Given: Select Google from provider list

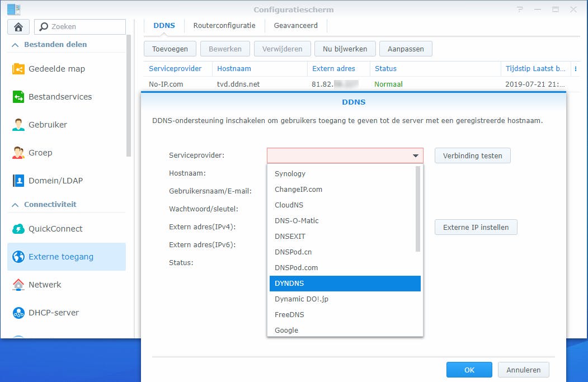Looking at the screenshot, I should click(x=345, y=330).
